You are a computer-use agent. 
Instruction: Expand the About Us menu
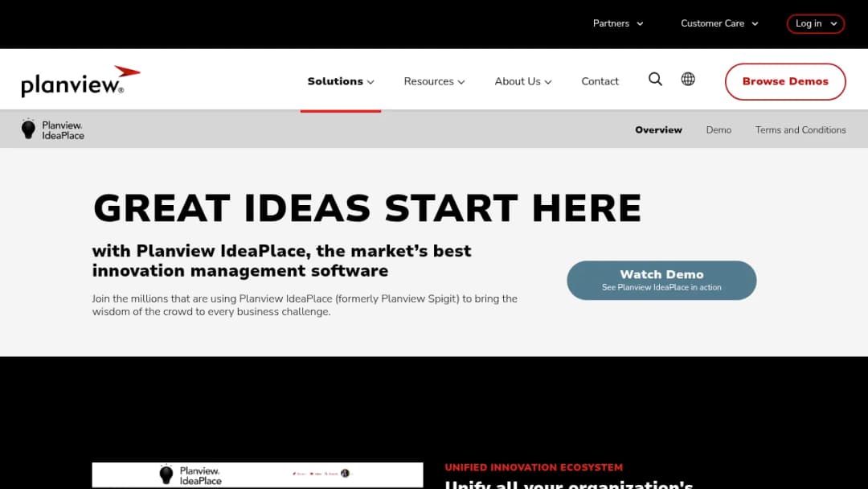(523, 81)
